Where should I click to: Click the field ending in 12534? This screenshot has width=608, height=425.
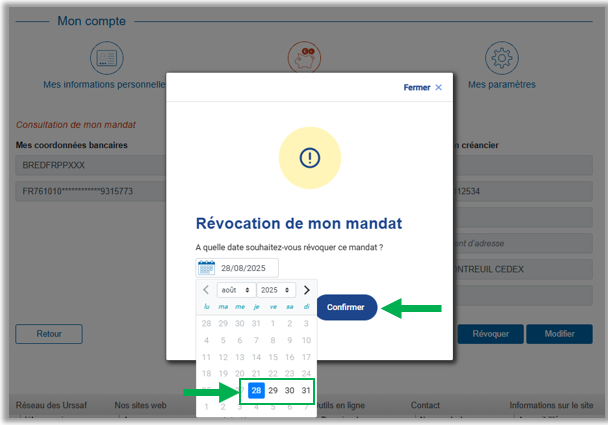[523, 191]
